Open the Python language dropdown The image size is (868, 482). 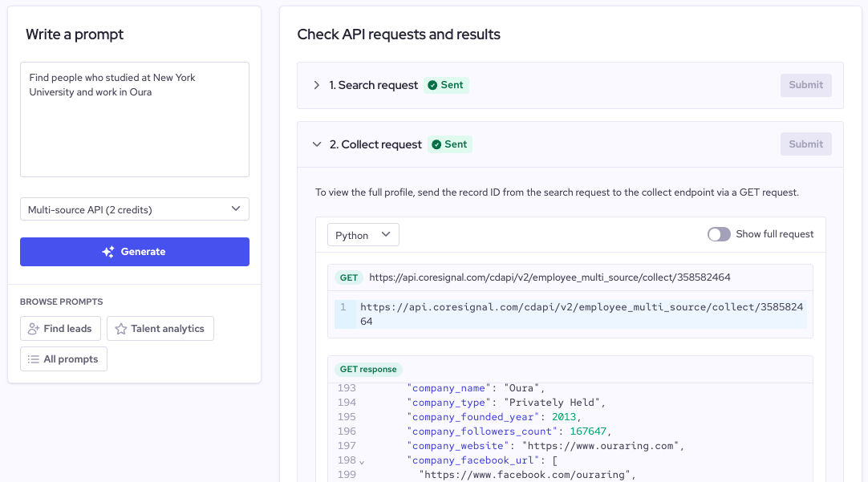(363, 235)
